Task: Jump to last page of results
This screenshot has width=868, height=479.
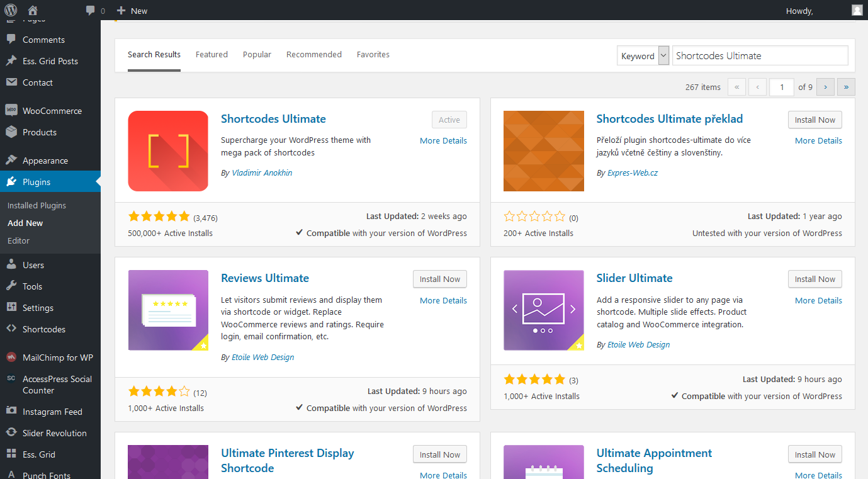Action: (846, 87)
